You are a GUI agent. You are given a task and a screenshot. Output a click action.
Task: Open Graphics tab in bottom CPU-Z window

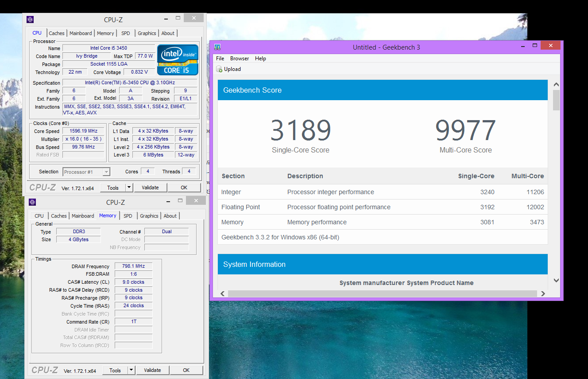pyautogui.click(x=149, y=216)
